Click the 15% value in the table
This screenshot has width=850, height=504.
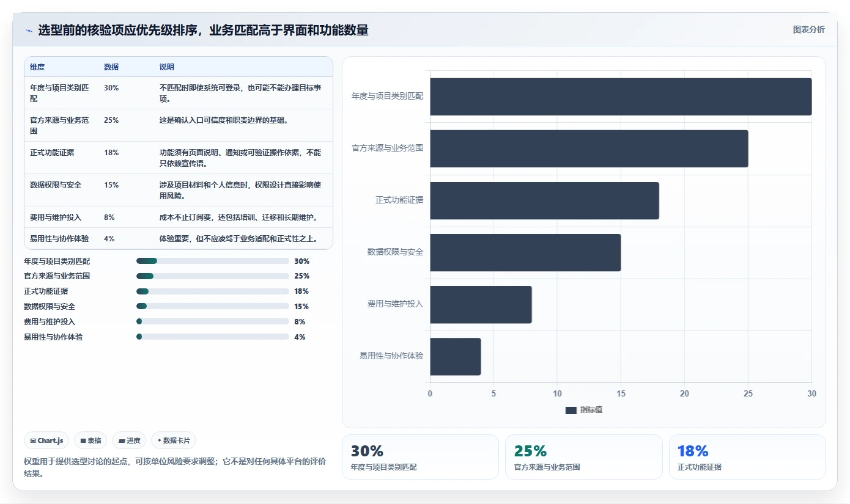(x=111, y=185)
